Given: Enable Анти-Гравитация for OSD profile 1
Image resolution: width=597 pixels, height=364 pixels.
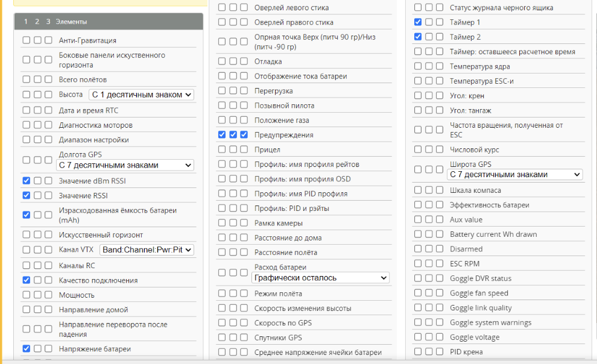Looking at the screenshot, I should (x=27, y=40).
